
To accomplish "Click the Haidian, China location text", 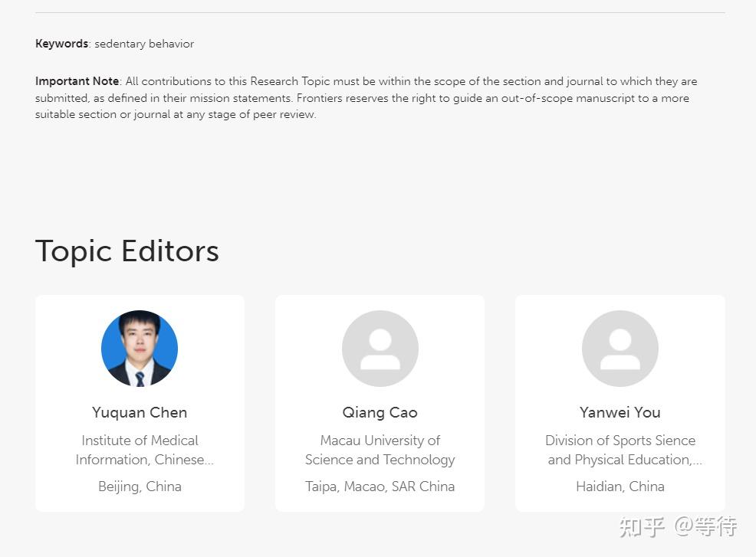I will tap(620, 487).
